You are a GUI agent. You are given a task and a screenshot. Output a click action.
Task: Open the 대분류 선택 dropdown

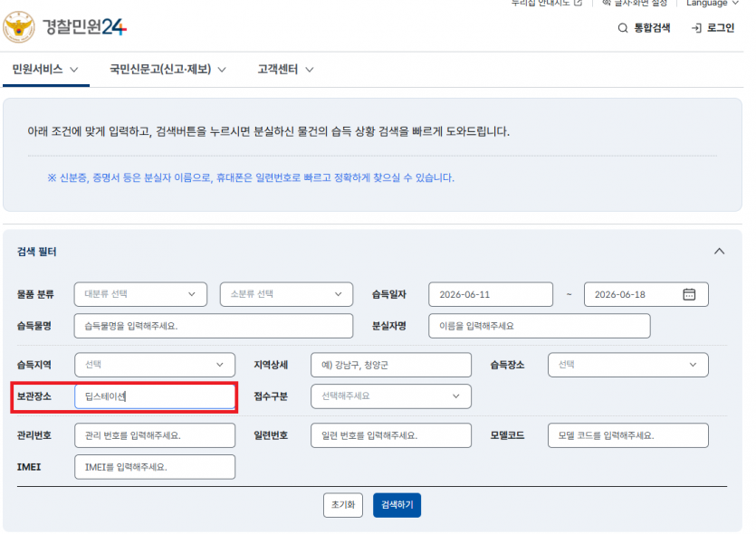click(140, 294)
